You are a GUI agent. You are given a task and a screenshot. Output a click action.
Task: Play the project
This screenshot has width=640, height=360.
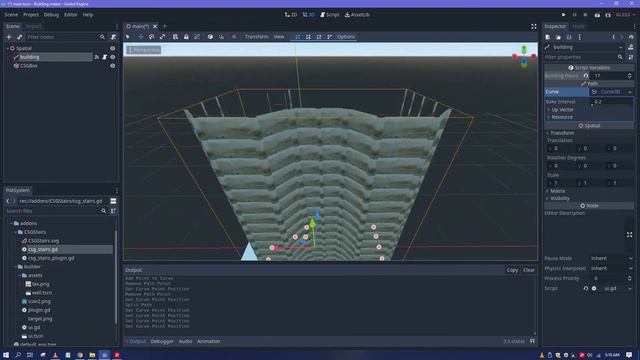(564, 15)
